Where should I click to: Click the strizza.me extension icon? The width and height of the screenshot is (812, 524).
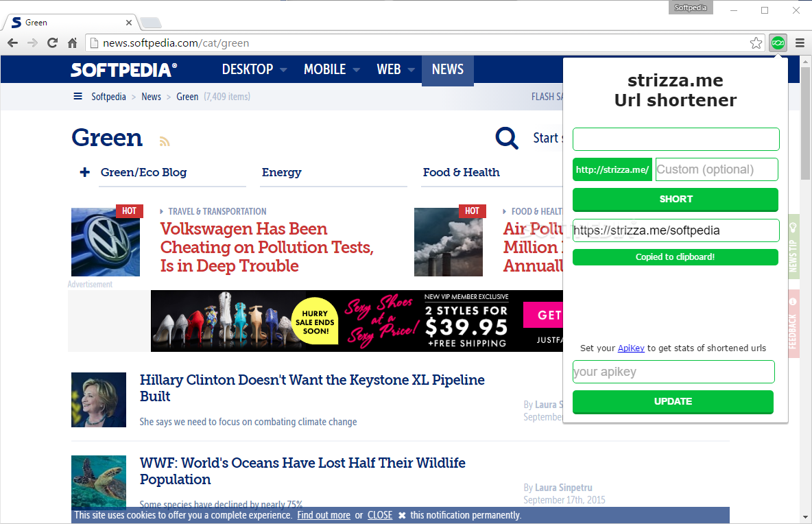click(778, 43)
